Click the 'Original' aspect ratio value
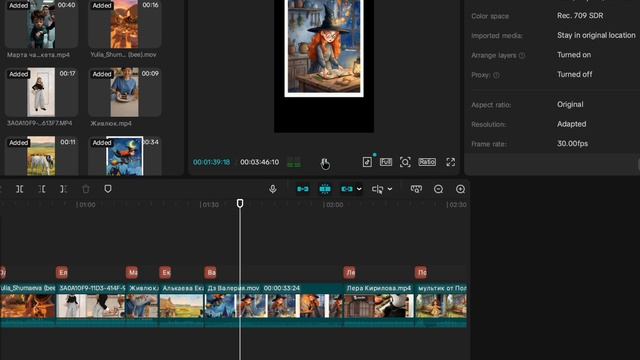The height and width of the screenshot is (360, 640). (570, 104)
